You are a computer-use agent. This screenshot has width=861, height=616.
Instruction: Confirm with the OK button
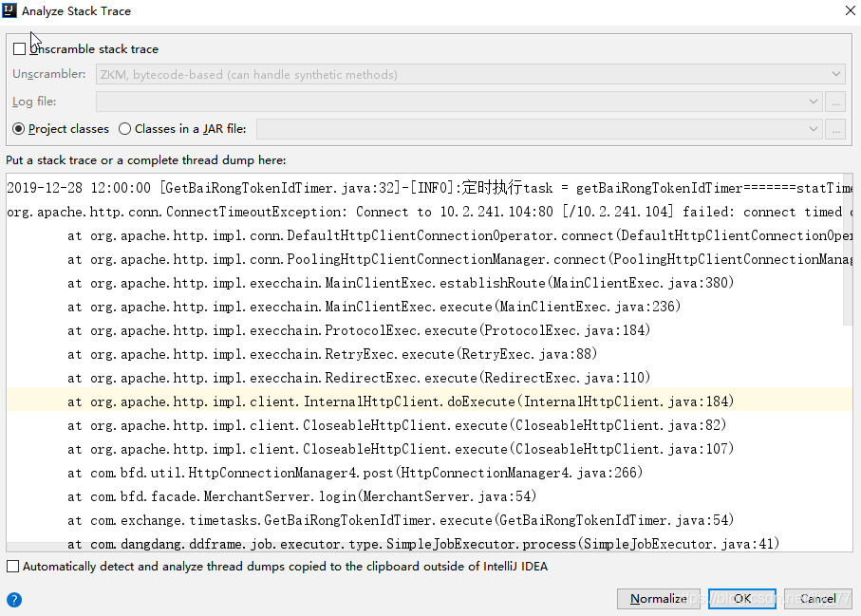click(x=741, y=599)
